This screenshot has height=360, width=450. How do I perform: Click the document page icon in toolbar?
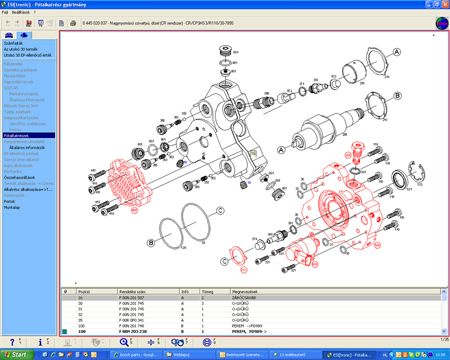click(x=61, y=23)
